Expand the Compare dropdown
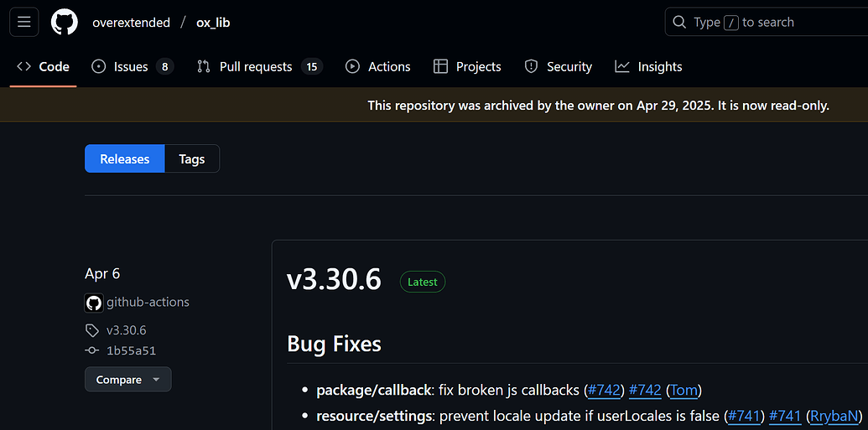The width and height of the screenshot is (868, 430). 127,380
